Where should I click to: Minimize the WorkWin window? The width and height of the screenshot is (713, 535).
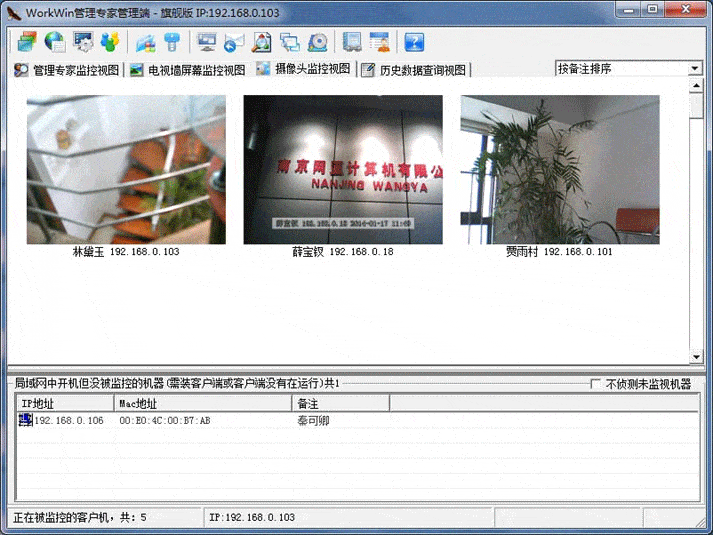pos(628,10)
